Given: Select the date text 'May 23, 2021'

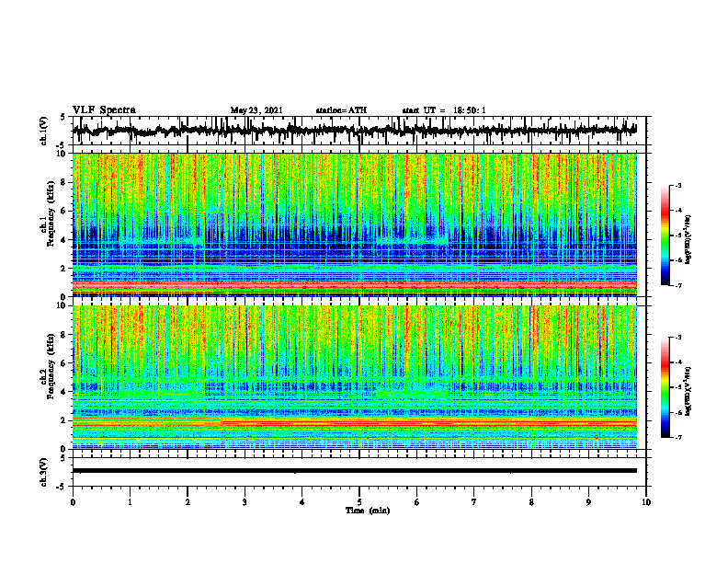Looking at the screenshot, I should pyautogui.click(x=256, y=110).
